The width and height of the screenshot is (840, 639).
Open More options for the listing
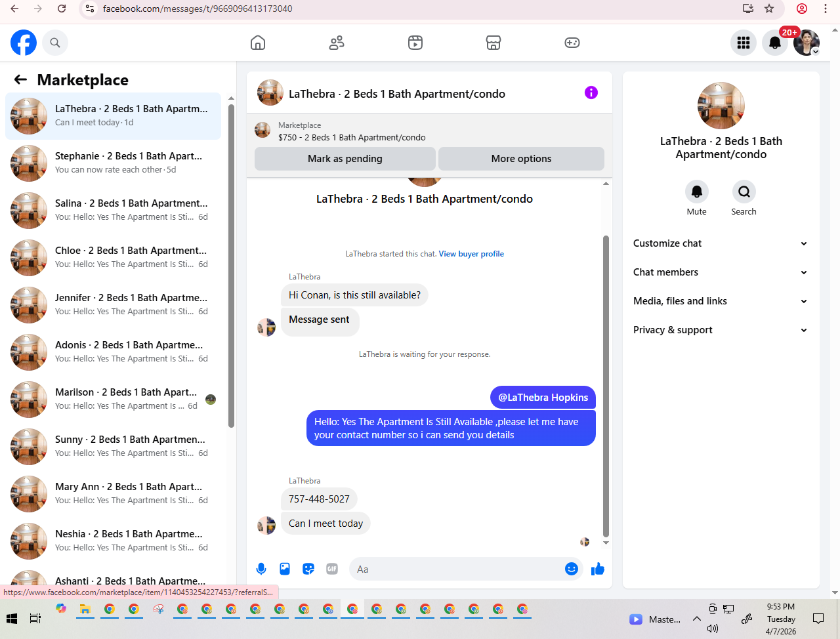521,159
